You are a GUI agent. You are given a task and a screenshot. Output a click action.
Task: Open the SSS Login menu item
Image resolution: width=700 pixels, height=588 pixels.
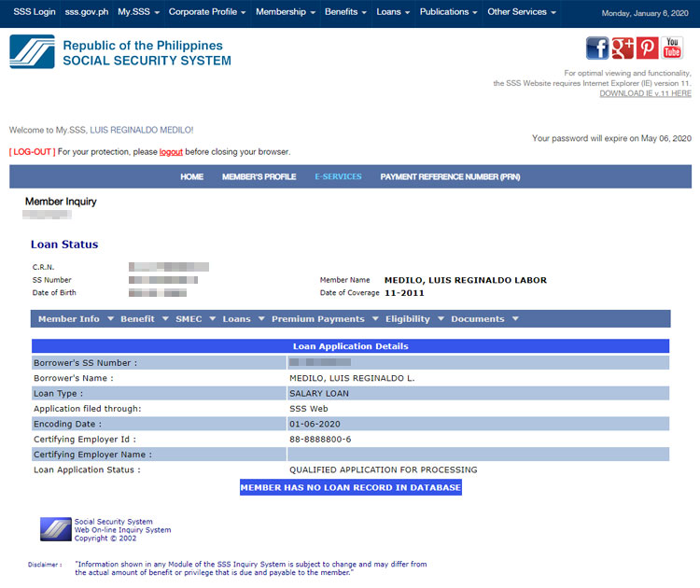click(35, 12)
